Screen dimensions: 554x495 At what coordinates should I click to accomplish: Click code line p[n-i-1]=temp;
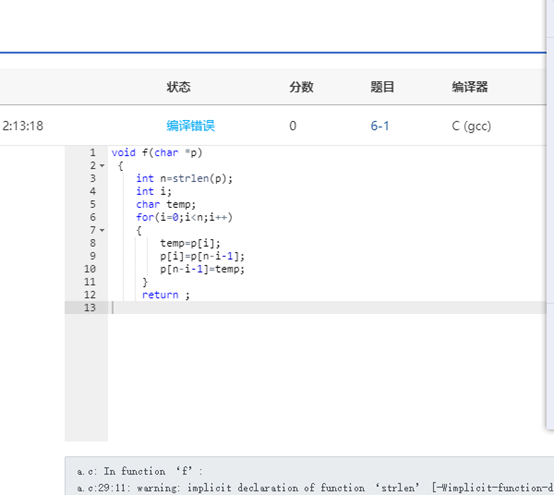pyautogui.click(x=202, y=269)
